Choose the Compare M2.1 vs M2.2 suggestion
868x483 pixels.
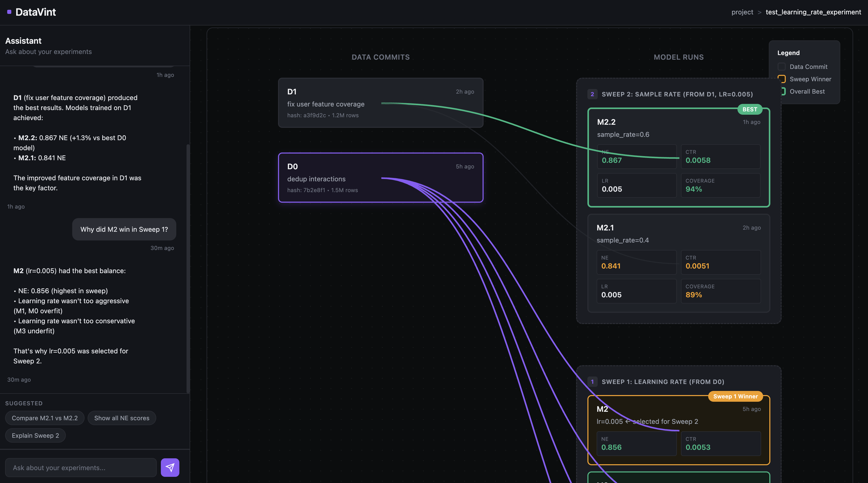coord(45,418)
